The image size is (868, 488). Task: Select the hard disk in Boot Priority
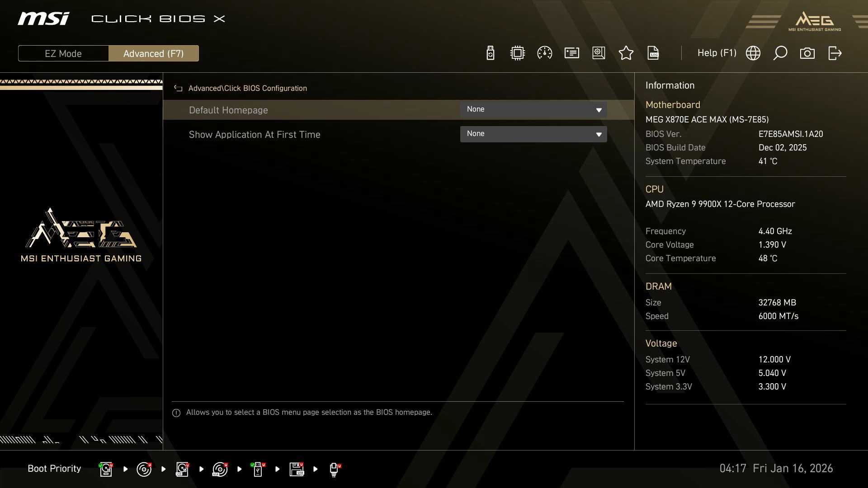point(106,469)
